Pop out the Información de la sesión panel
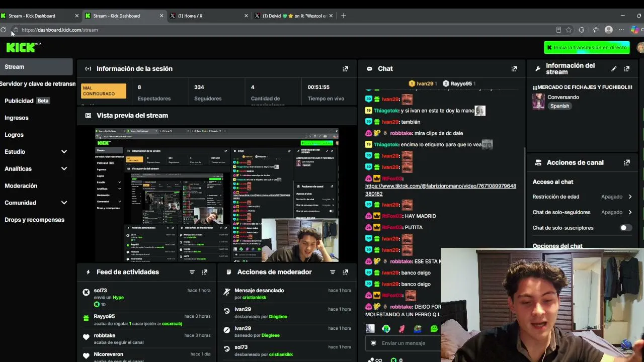The height and width of the screenshot is (362, 644). click(345, 69)
